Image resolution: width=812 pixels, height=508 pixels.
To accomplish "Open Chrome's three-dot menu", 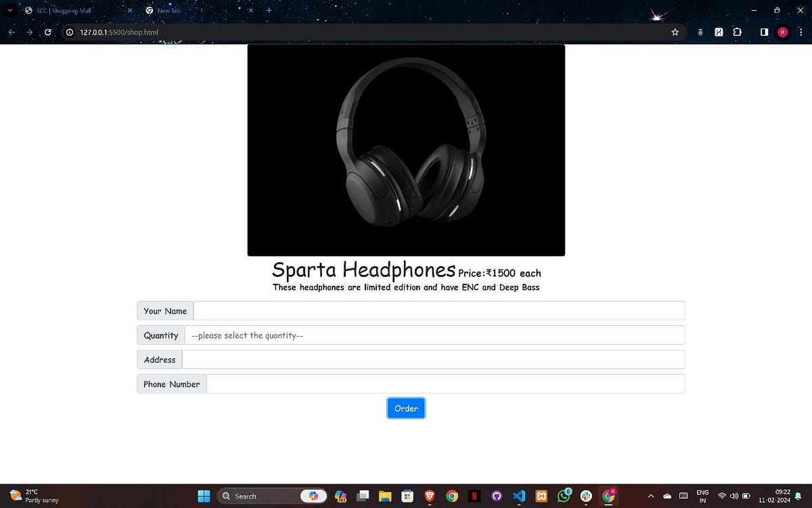I will [800, 32].
